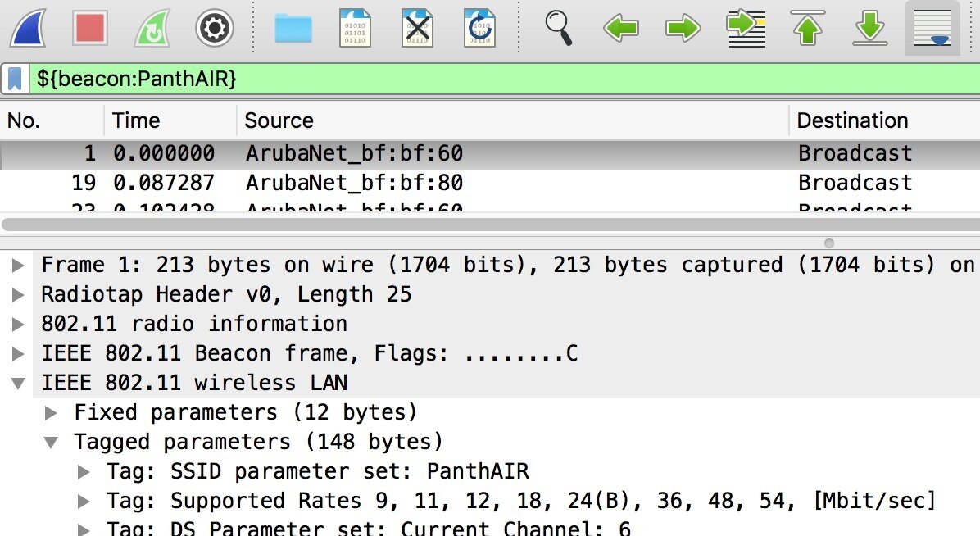Expand the SSID parameter set tag
980x536 pixels.
coord(85,470)
